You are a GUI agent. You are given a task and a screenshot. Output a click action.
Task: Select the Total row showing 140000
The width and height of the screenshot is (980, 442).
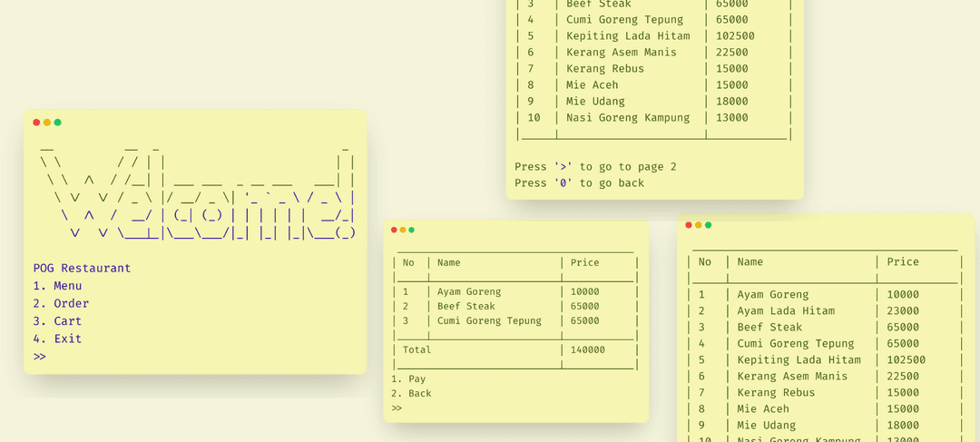514,349
